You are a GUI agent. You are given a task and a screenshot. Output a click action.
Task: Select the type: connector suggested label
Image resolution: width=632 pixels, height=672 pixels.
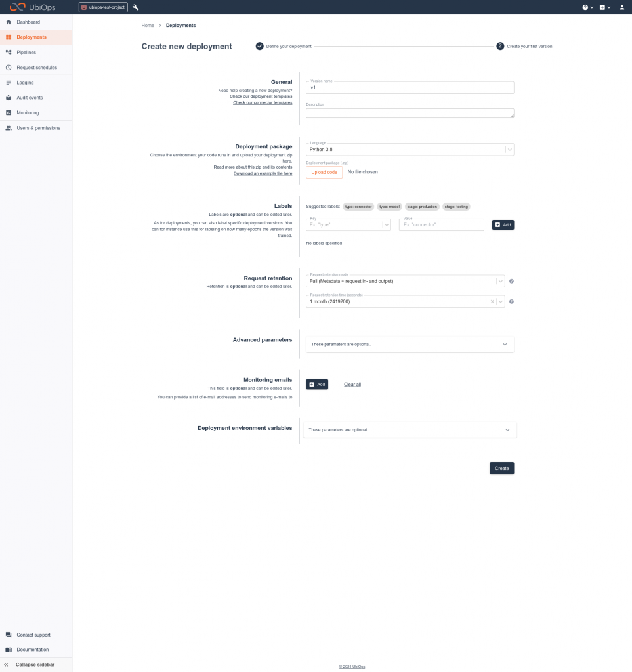point(358,206)
